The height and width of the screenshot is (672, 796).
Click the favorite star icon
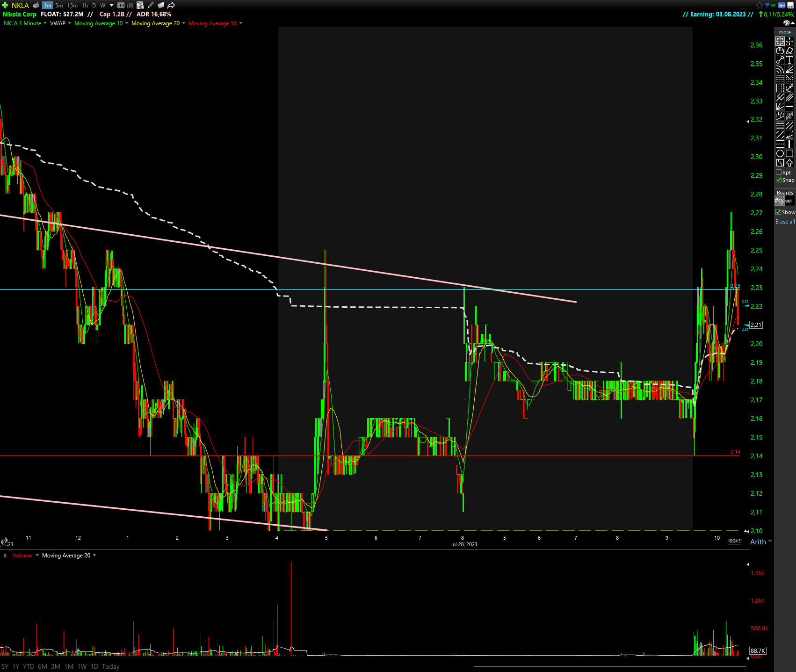[760, 5]
